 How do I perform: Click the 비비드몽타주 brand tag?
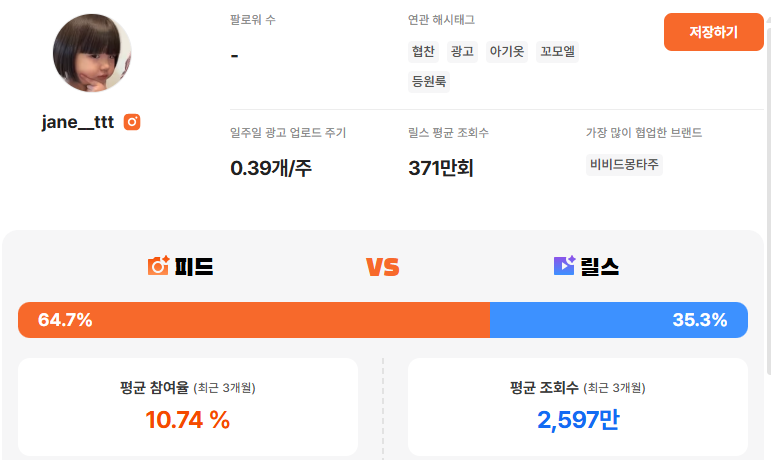click(x=624, y=165)
